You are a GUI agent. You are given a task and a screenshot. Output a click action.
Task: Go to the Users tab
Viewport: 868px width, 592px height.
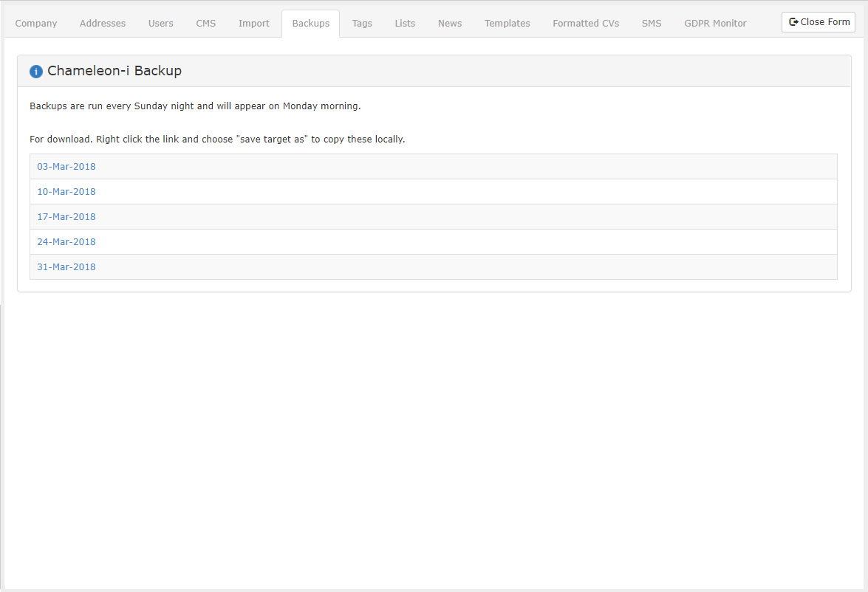160,23
